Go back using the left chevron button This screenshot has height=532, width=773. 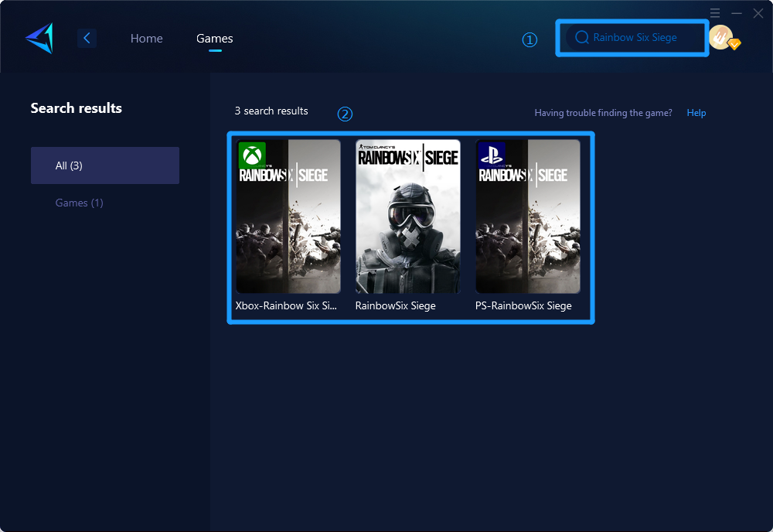(x=87, y=38)
